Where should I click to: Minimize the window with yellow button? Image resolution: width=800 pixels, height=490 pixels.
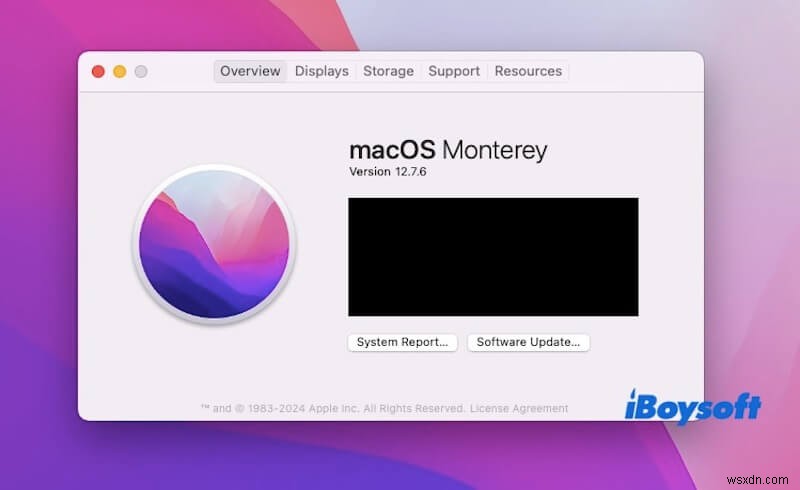coord(119,71)
